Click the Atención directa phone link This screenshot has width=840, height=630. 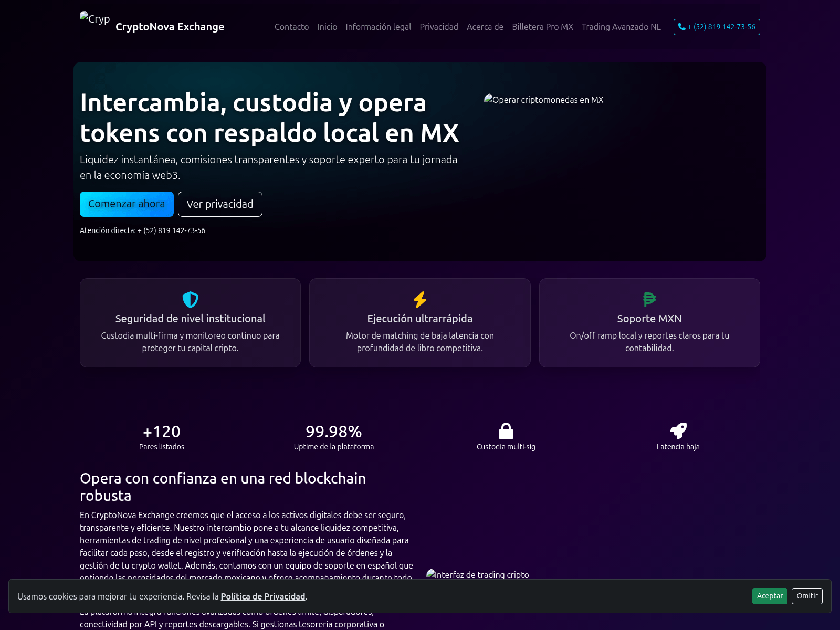171,230
